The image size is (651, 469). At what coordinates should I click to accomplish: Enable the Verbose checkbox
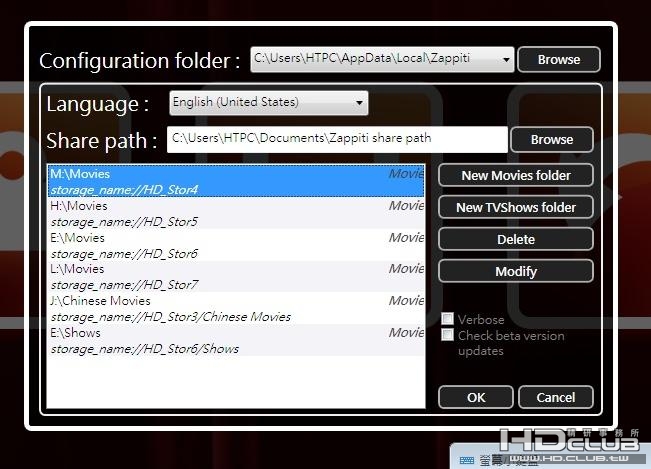447,319
